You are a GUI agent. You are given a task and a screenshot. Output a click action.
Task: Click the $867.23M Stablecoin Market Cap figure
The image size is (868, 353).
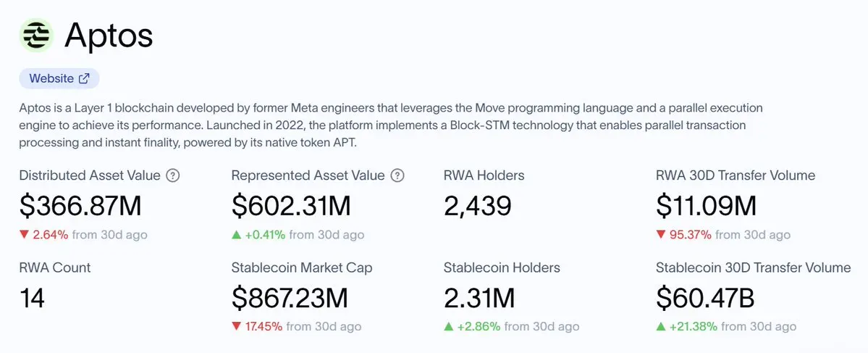(x=290, y=298)
